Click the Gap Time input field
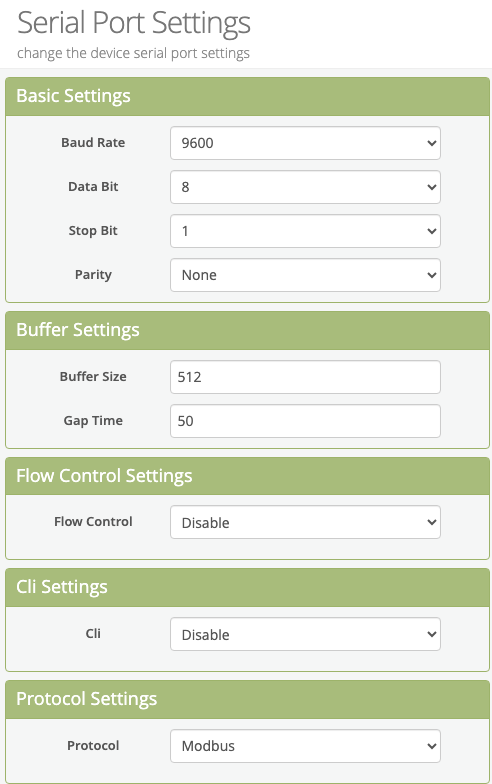 click(305, 421)
